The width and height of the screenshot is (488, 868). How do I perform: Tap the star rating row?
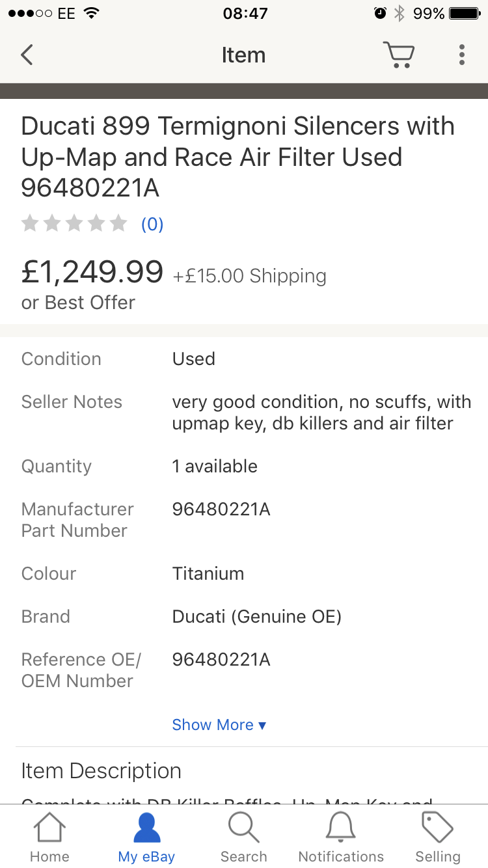74,224
